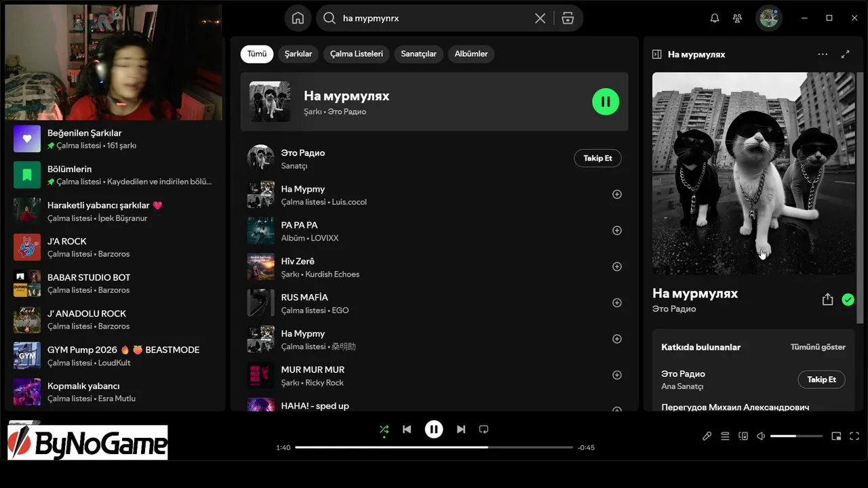Open Bölümlerin in library
868x488 pixels.
[115, 175]
